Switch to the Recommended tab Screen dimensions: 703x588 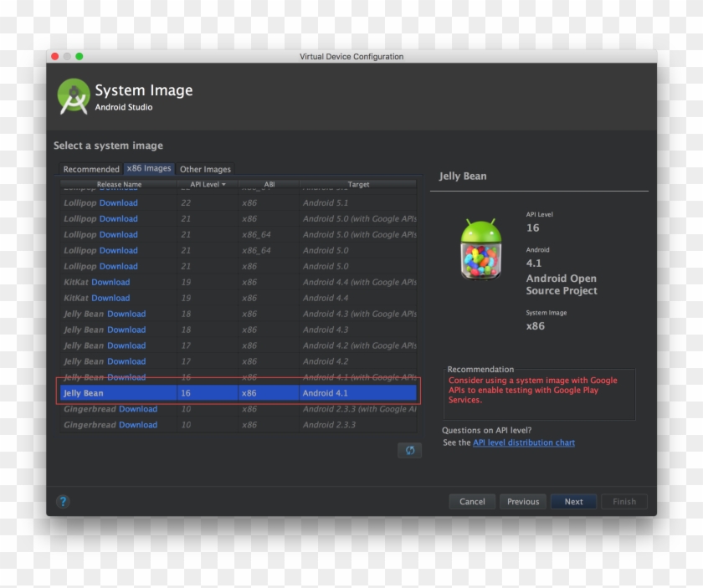pos(90,169)
